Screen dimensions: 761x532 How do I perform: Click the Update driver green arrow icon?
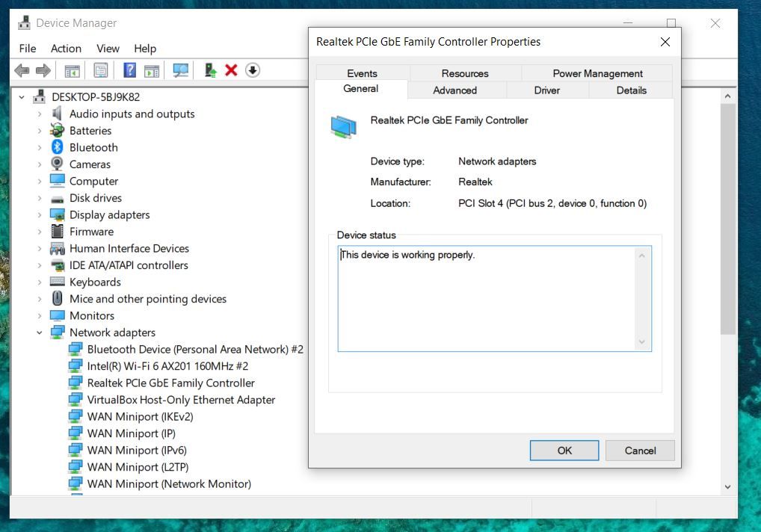pyautogui.click(x=210, y=71)
